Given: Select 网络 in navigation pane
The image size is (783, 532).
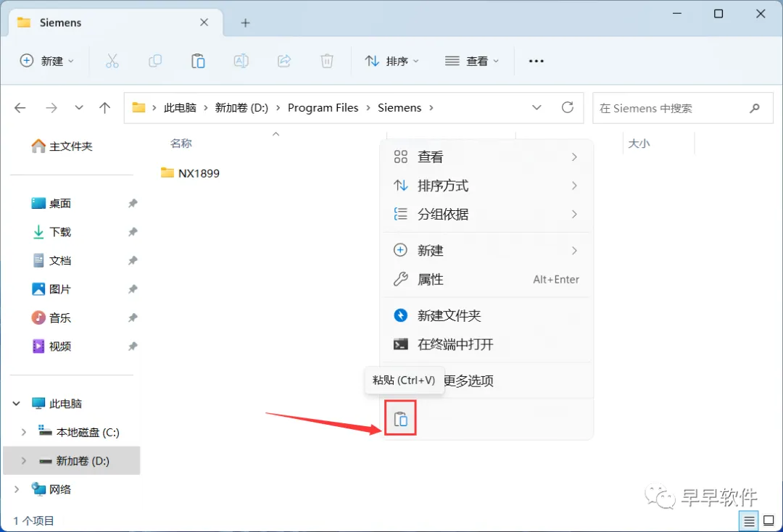Looking at the screenshot, I should tap(51, 489).
